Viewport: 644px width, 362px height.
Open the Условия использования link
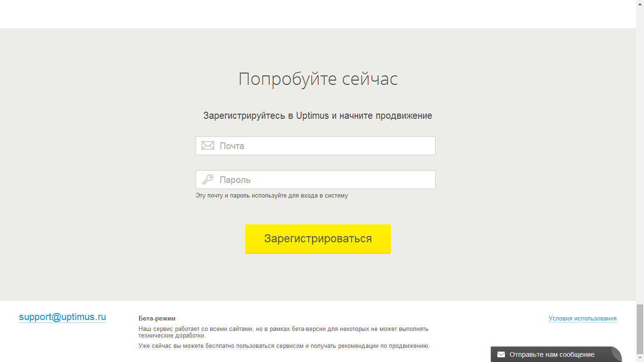coord(583,318)
